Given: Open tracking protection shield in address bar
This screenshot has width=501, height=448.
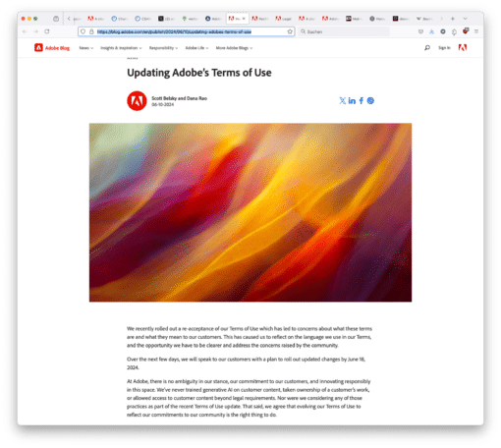Looking at the screenshot, I should pos(83,31).
